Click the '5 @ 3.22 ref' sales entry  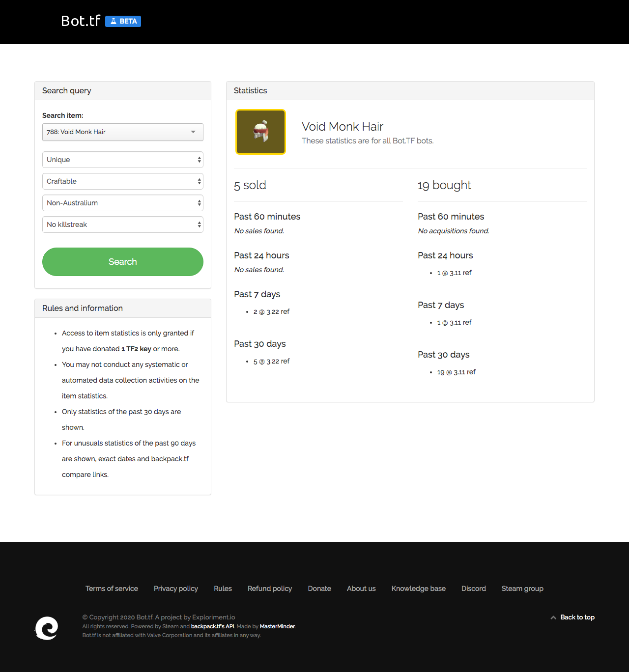pos(271,361)
